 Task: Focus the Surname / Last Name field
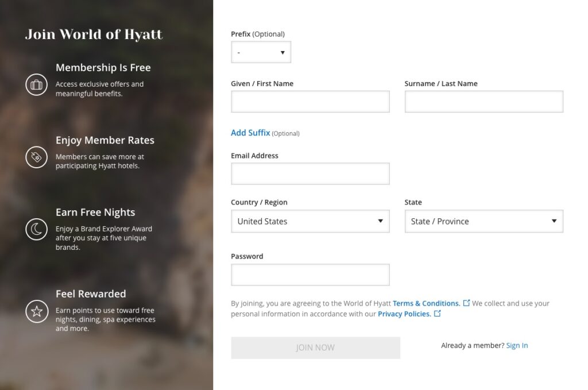click(x=483, y=102)
